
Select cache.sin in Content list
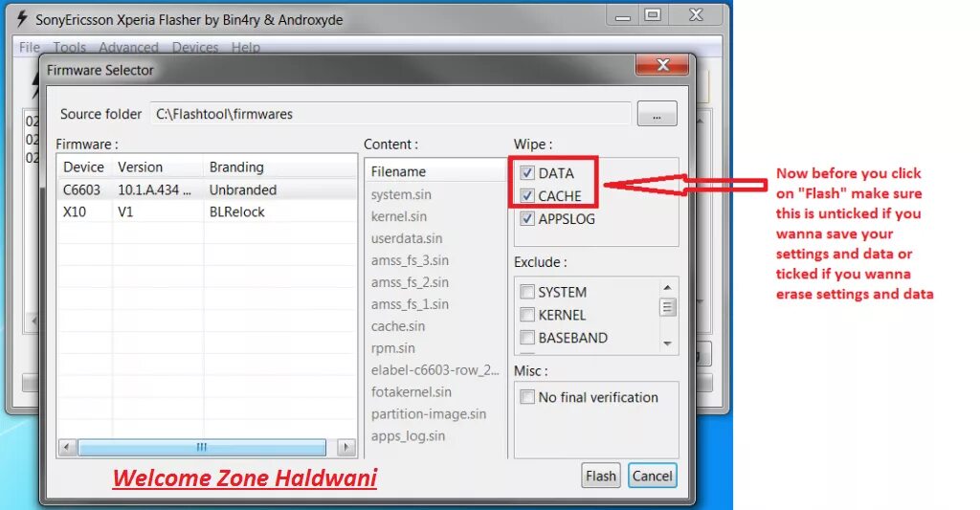click(x=397, y=326)
